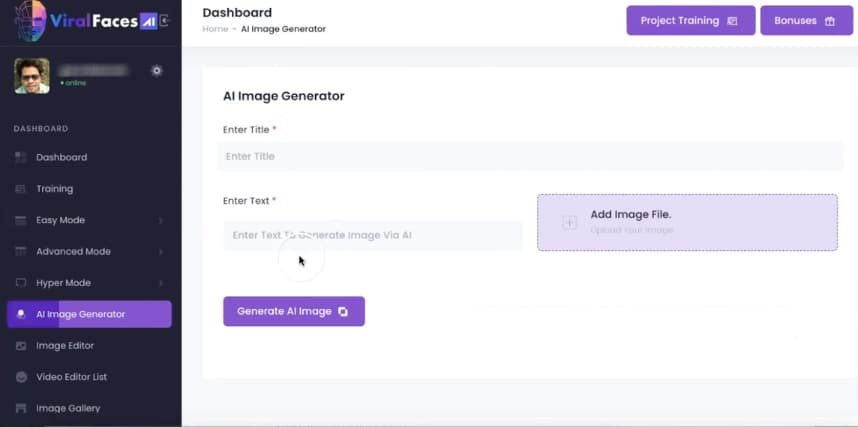The height and width of the screenshot is (427, 858).
Task: Click the Enter Text field label
Action: [x=250, y=201]
